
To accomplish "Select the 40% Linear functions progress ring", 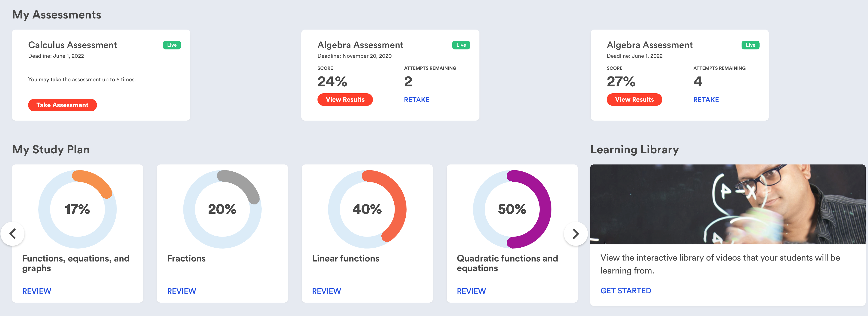I will point(367,209).
